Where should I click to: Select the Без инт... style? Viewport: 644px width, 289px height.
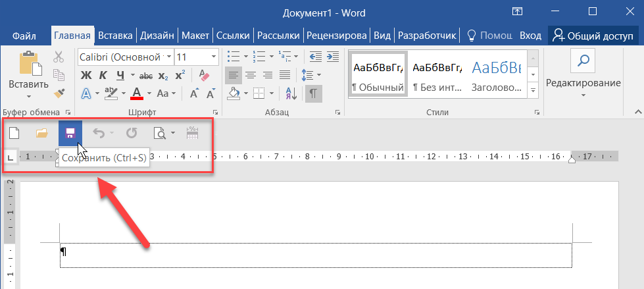437,74
